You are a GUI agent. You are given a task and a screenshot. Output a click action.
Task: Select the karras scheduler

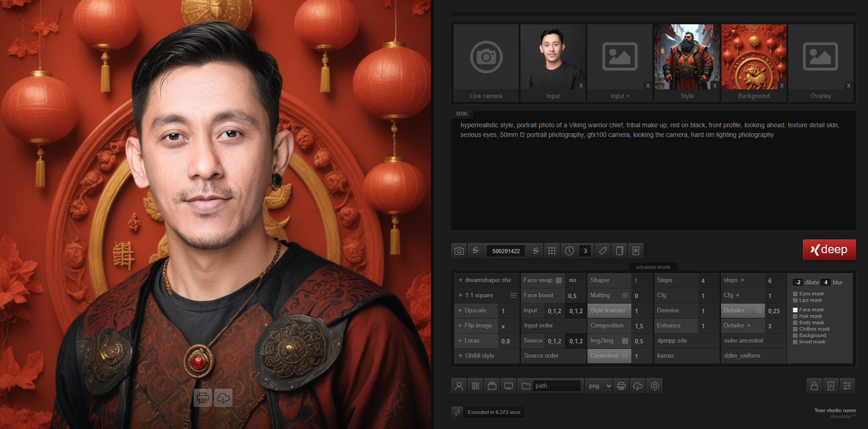[x=687, y=356]
